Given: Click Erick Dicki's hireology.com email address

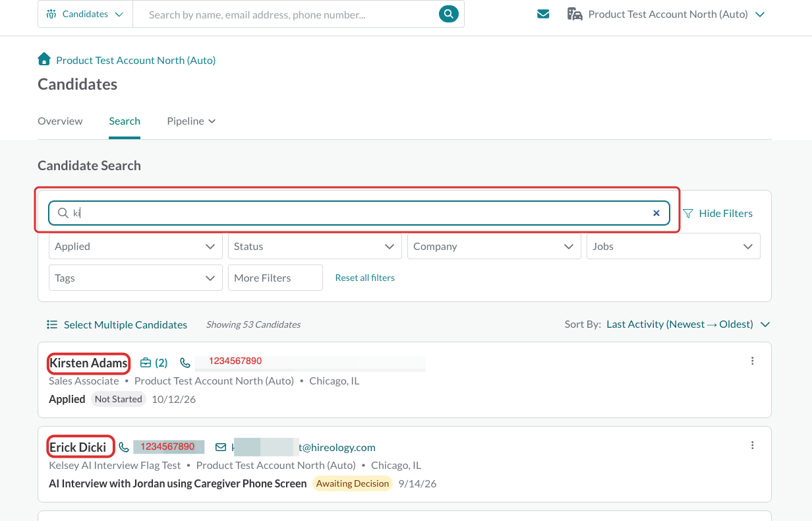Looking at the screenshot, I should [x=304, y=447].
